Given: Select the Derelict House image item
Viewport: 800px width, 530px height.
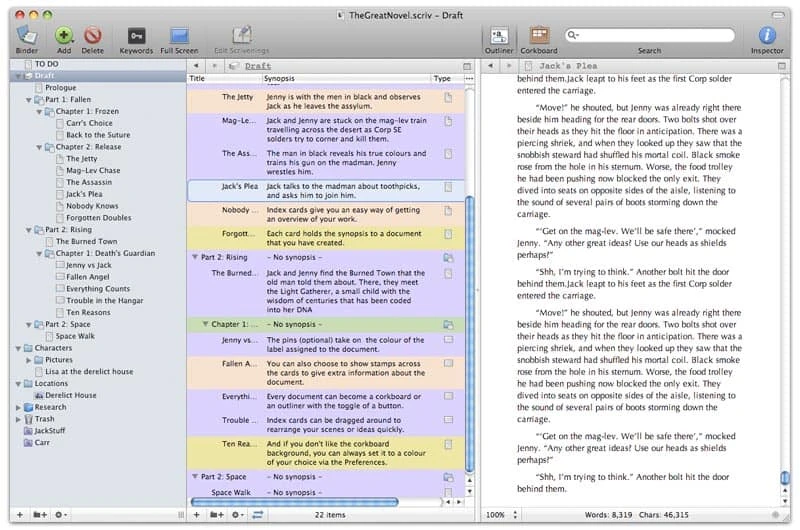Looking at the screenshot, I should point(70,395).
